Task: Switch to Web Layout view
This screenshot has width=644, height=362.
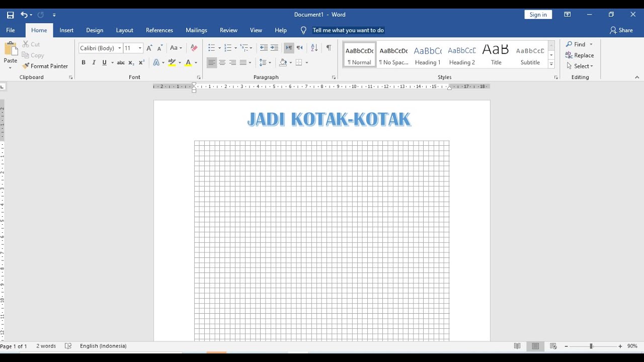Action: 553,346
